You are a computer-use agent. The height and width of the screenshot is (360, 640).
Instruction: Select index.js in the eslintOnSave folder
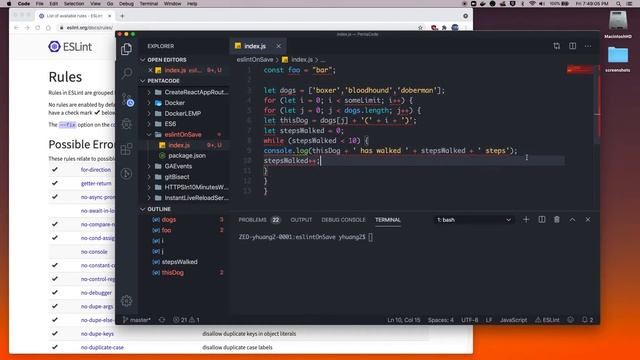pos(179,145)
